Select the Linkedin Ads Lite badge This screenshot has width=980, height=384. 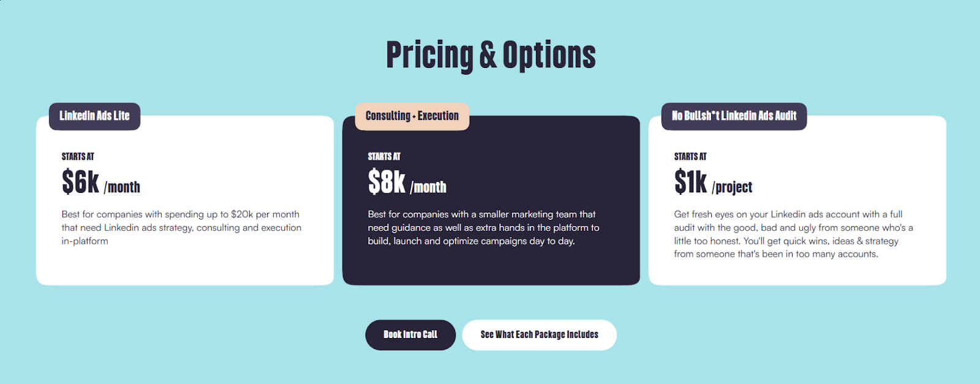pyautogui.click(x=93, y=116)
